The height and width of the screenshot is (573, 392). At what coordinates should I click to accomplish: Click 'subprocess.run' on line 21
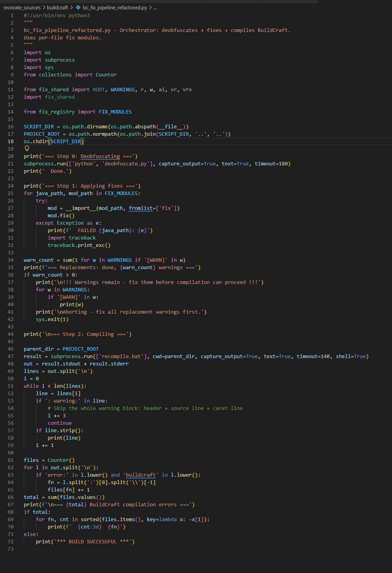(45, 164)
